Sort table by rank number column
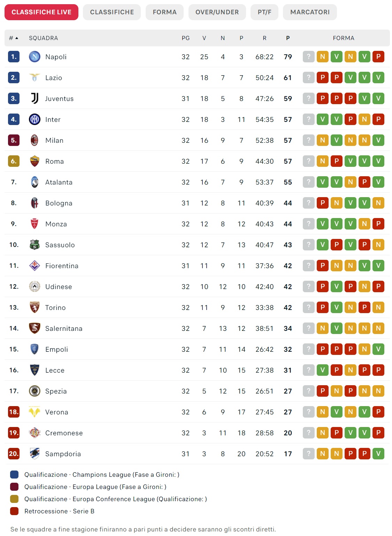 [x=13, y=38]
